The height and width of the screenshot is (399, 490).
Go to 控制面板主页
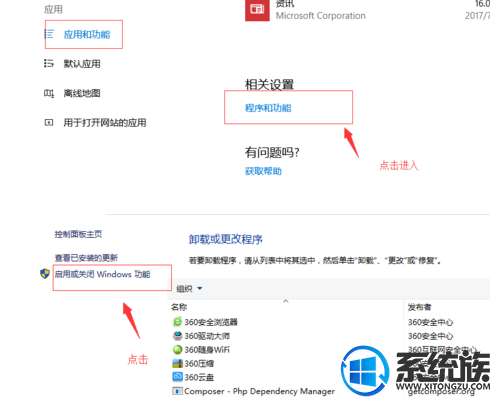pos(78,234)
